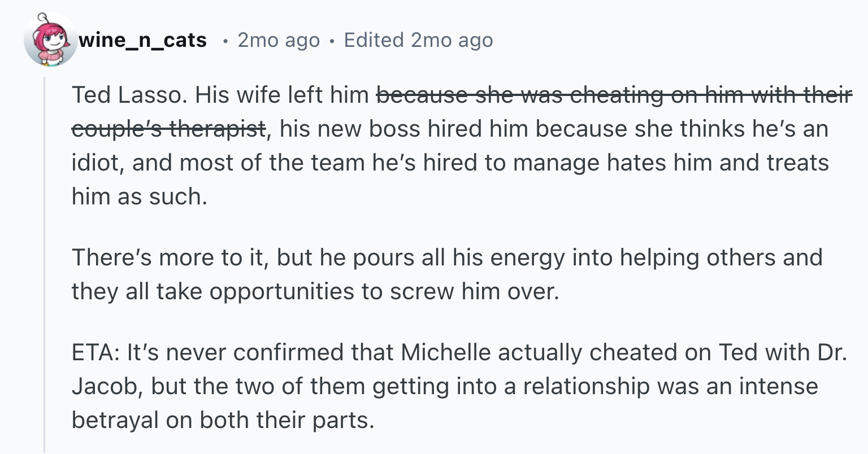Click the phrase "betrayal on both their parts."
The height and width of the screenshot is (454, 868).
[x=223, y=420]
